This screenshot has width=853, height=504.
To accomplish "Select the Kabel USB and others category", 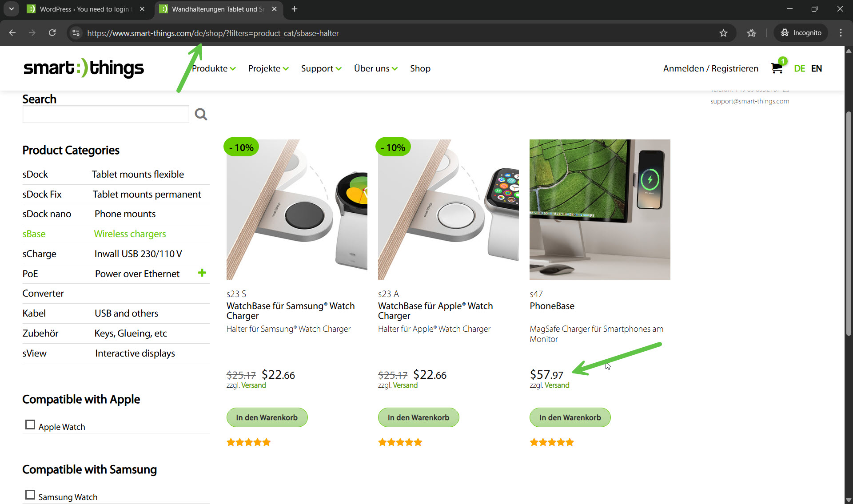I will tap(116, 313).
